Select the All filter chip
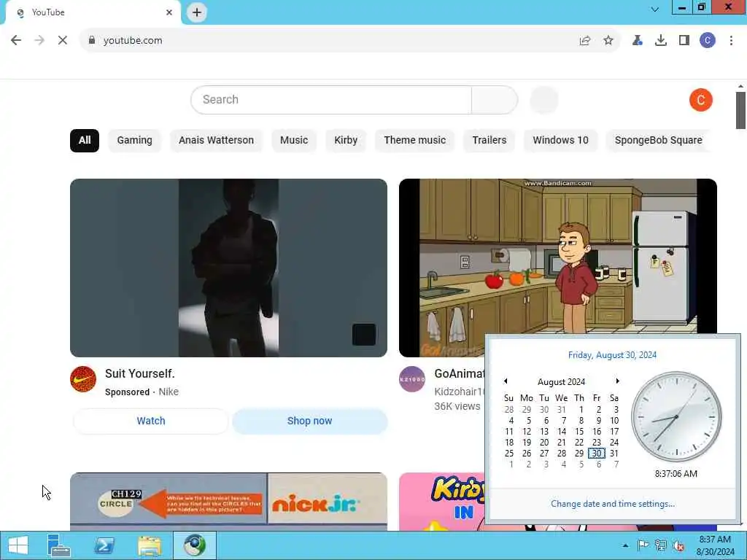Viewport: 747px width, 560px height. pyautogui.click(x=85, y=141)
